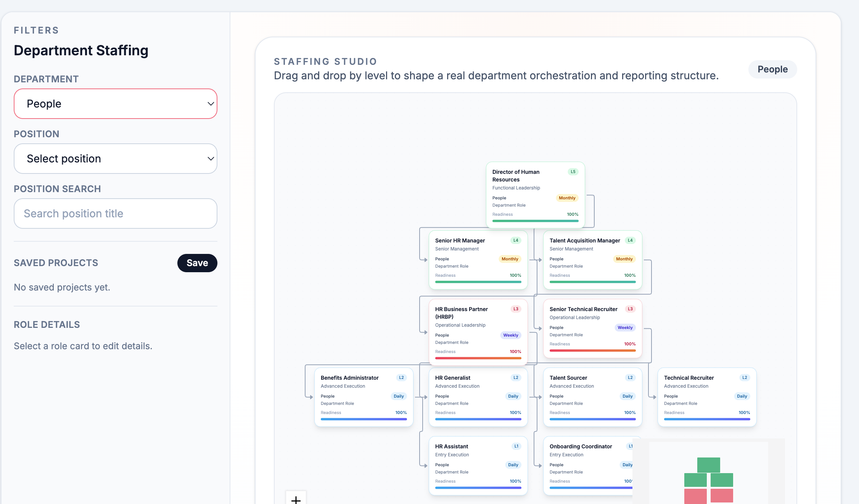Click the L3 badge on Senior Technical Recruiter
Screen dimensions: 859x504
pyautogui.click(x=631, y=309)
